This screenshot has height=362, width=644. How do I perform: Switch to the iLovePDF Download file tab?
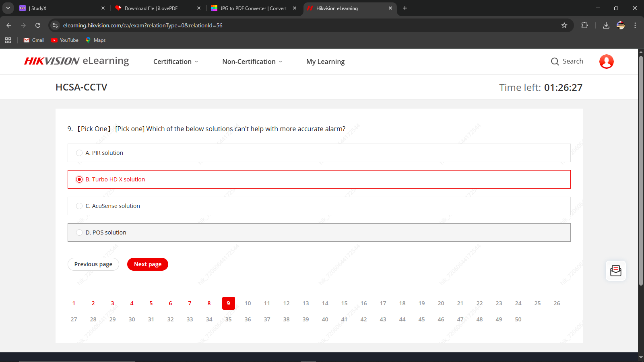tap(157, 8)
